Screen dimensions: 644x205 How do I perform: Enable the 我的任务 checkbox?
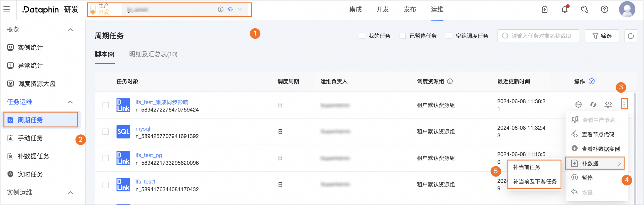(x=362, y=36)
